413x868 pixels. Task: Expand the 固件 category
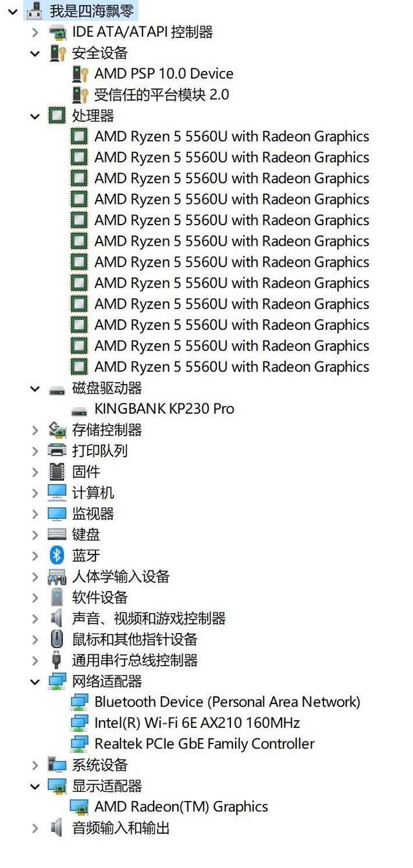pos(35,472)
